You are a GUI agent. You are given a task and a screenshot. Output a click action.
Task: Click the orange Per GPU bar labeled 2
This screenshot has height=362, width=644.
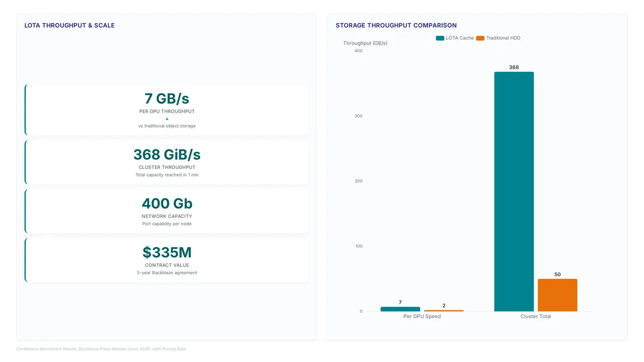[x=444, y=311]
